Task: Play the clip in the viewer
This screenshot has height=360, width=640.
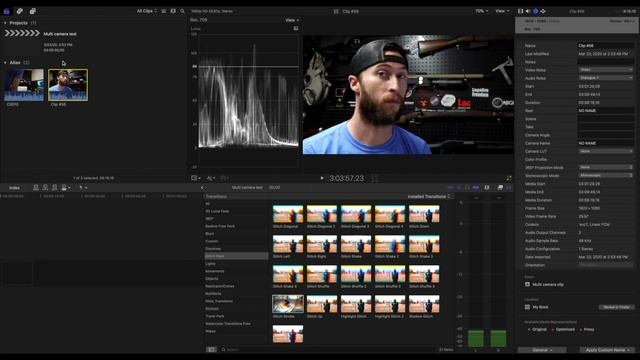Action: click(x=322, y=178)
